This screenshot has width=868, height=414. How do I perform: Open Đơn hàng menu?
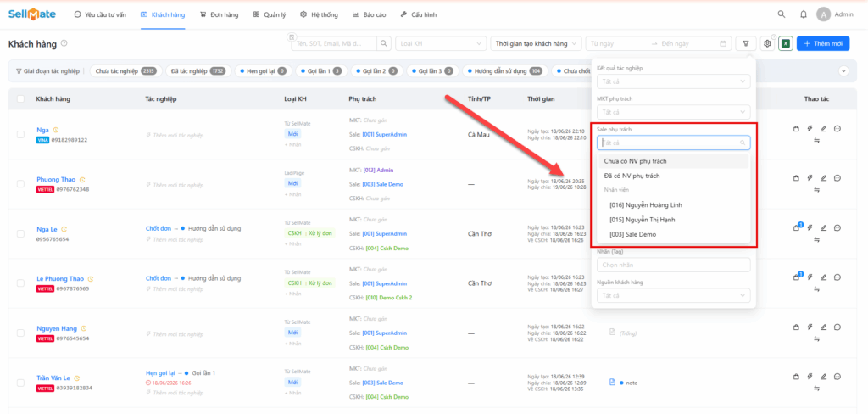(x=220, y=15)
